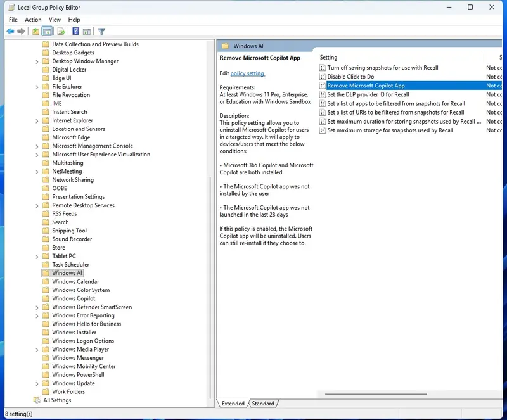The width and height of the screenshot is (507, 420).
Task: Click the Search folder icon in tree
Action: pos(46,222)
